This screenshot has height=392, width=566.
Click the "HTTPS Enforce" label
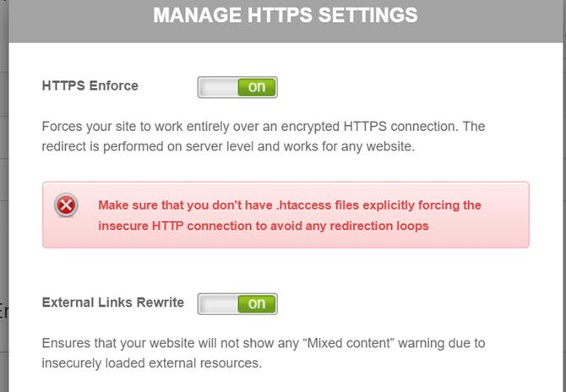pyautogui.click(x=90, y=85)
